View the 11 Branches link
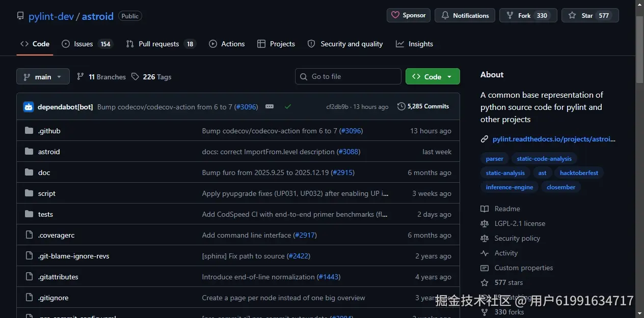 tap(101, 76)
